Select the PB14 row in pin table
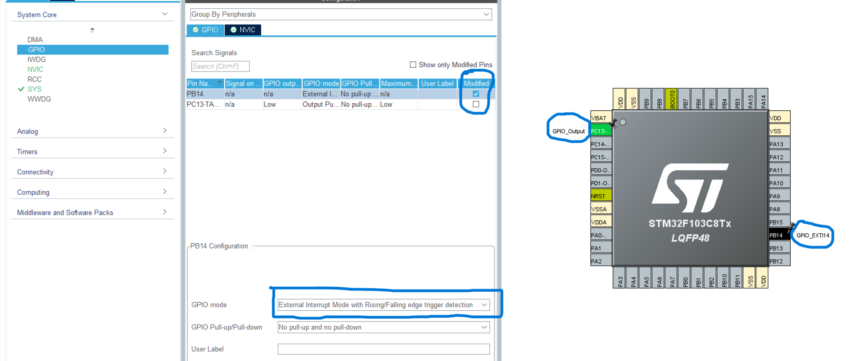This screenshot has height=361, width=868. (x=341, y=94)
